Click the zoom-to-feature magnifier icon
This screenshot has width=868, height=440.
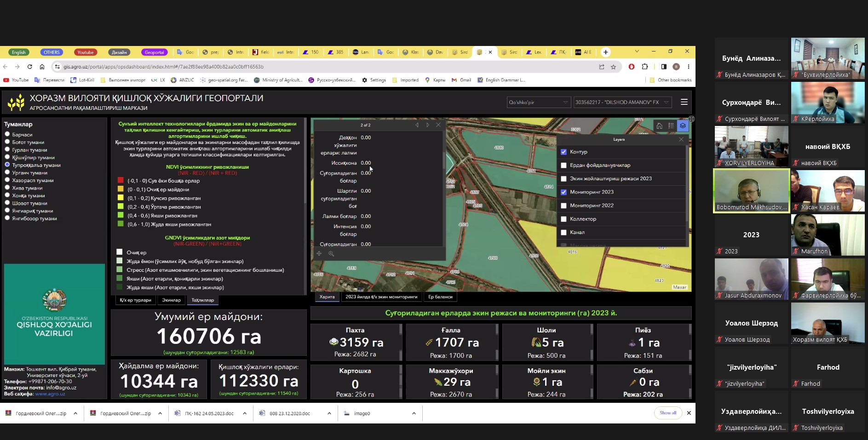coord(331,254)
